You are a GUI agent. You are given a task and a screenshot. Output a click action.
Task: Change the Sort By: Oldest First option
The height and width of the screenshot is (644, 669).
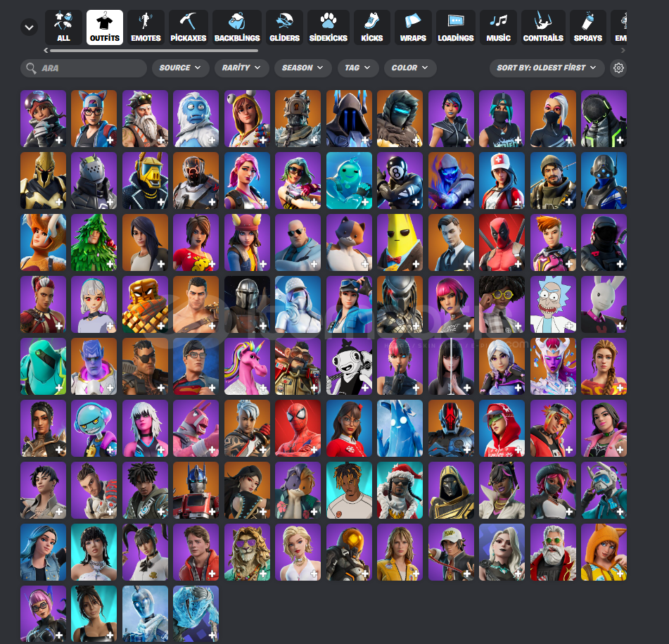(x=547, y=68)
